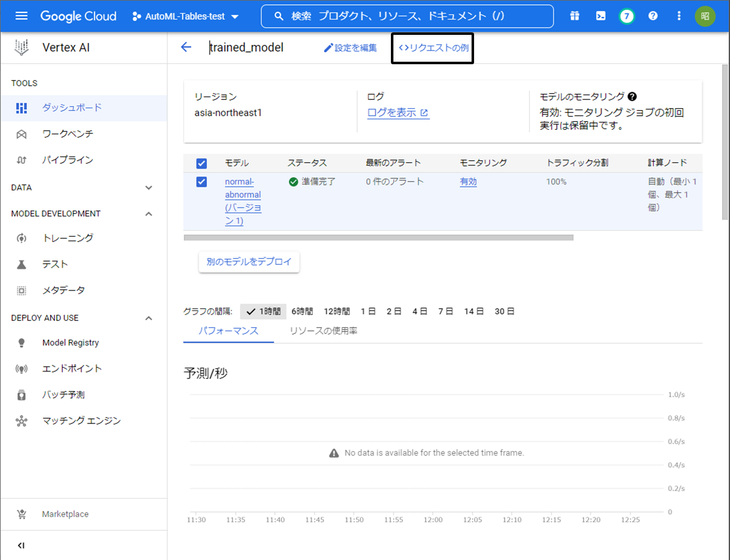
Task: Click the horizontal scrollbar under the table
Action: [378, 237]
